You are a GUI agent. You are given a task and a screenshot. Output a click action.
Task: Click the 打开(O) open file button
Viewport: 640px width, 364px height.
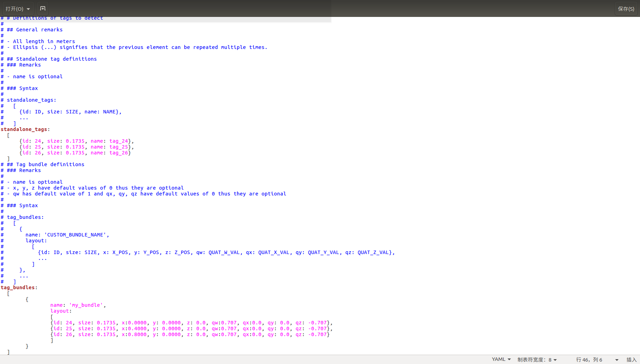pos(14,8)
